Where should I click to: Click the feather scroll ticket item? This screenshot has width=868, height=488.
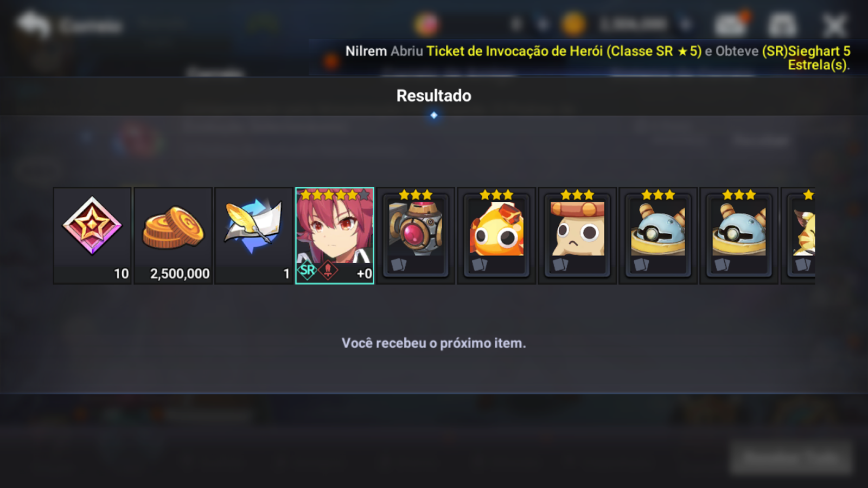(x=254, y=235)
